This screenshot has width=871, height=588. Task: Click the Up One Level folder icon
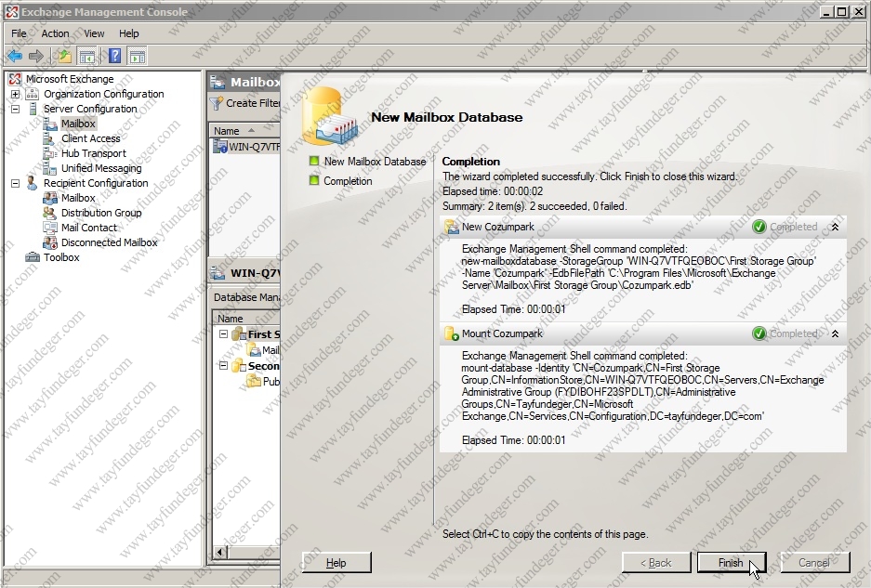click(65, 56)
